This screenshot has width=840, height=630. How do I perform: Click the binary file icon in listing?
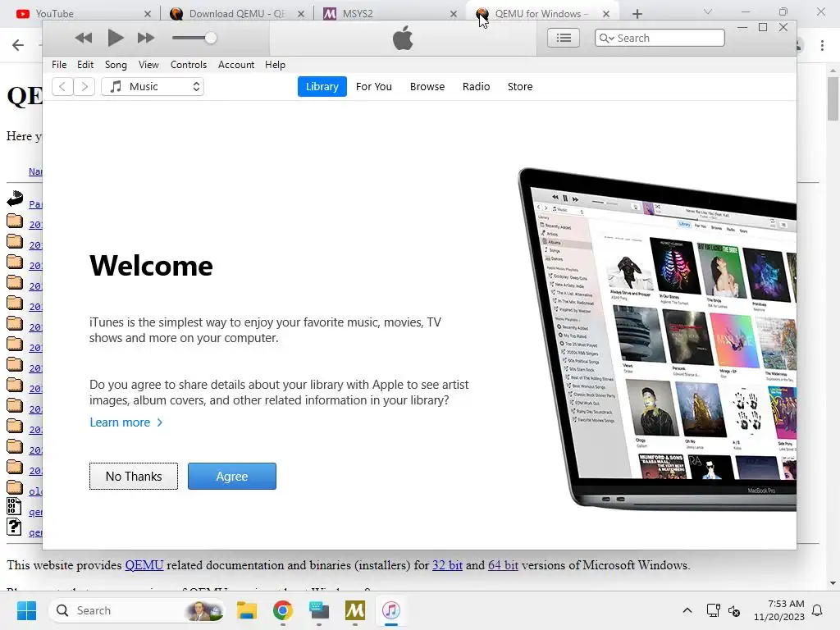click(x=15, y=506)
